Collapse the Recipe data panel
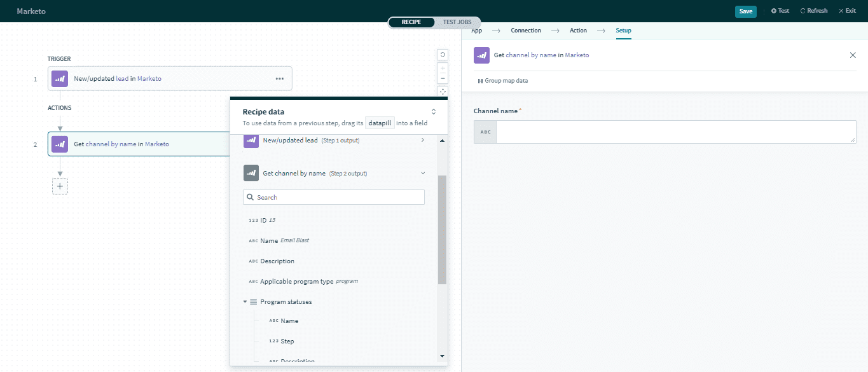 434,112
